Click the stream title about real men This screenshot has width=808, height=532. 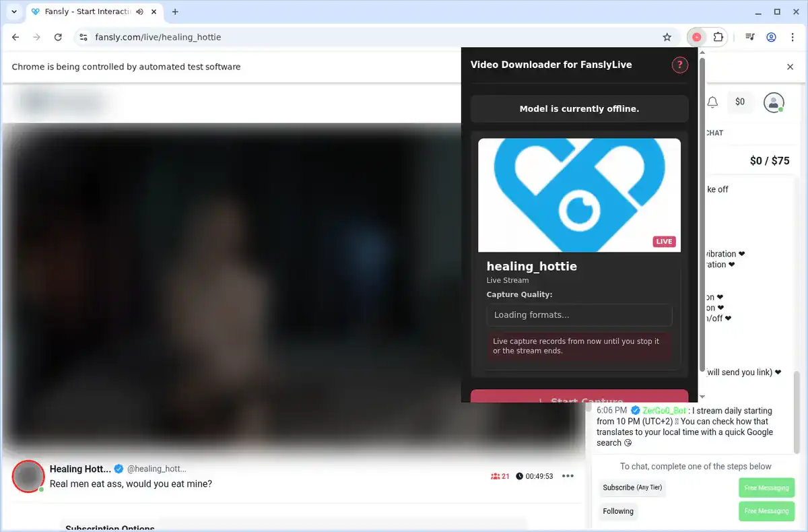click(131, 484)
